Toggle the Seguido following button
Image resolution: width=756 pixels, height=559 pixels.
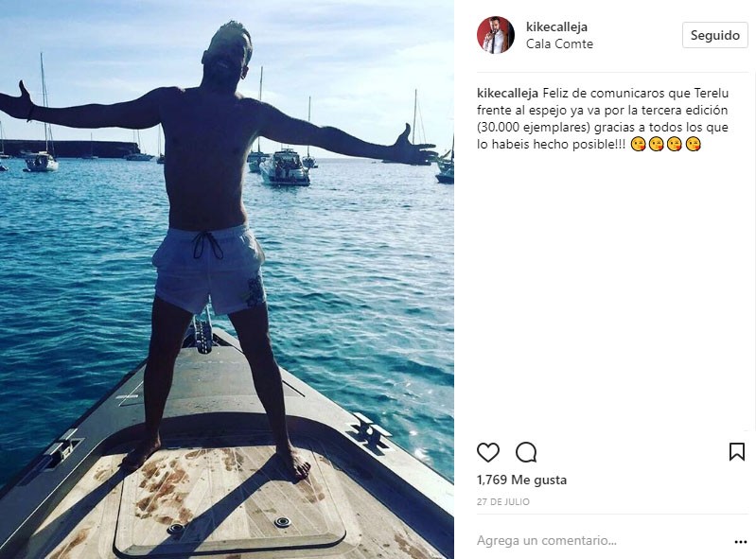point(715,35)
